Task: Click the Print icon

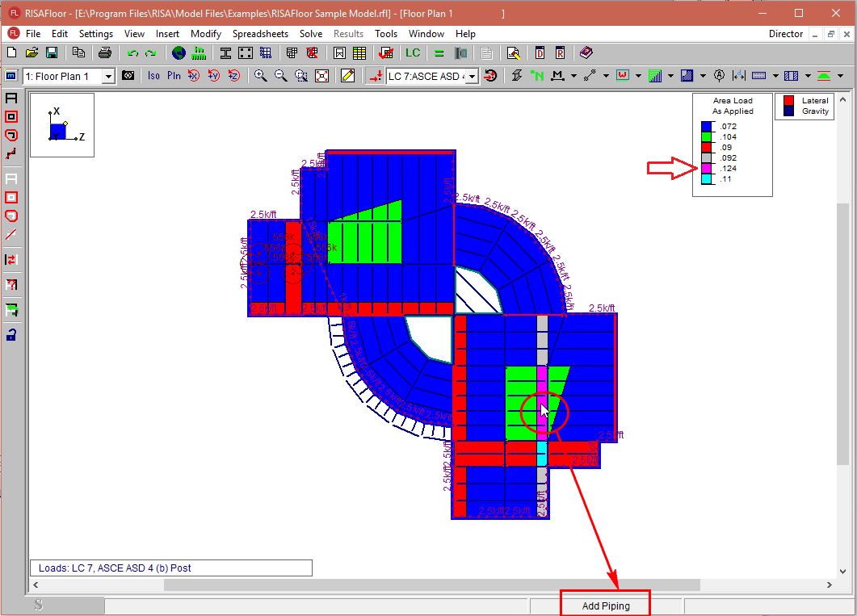Action: (x=104, y=53)
